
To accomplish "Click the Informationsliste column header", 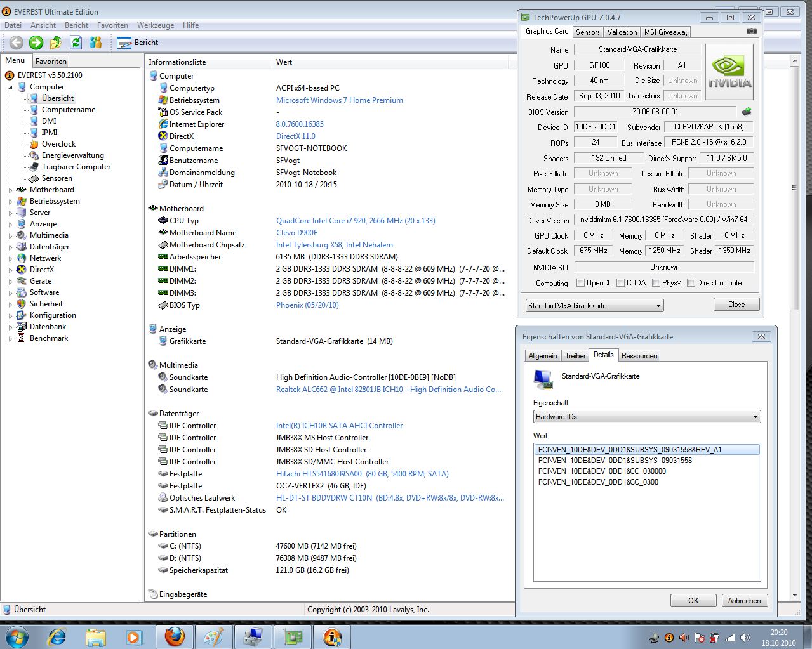I will 208,62.
